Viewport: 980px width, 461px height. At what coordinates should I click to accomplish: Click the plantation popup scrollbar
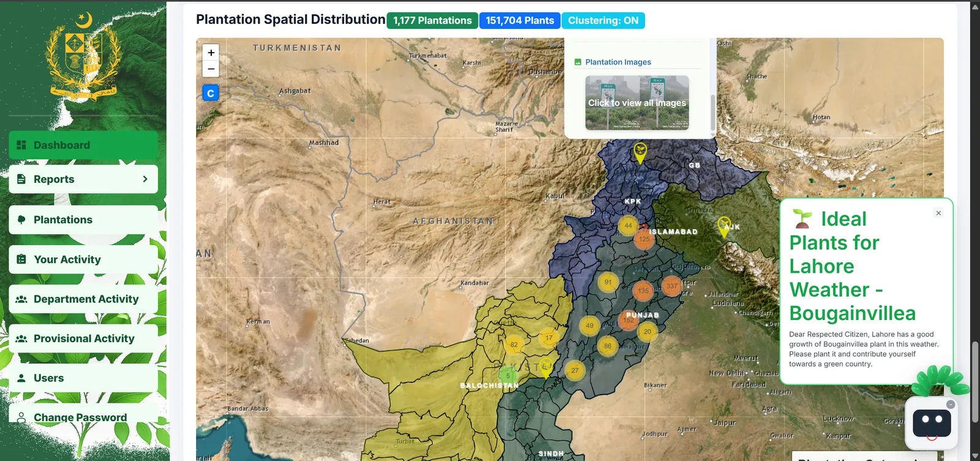tap(712, 112)
